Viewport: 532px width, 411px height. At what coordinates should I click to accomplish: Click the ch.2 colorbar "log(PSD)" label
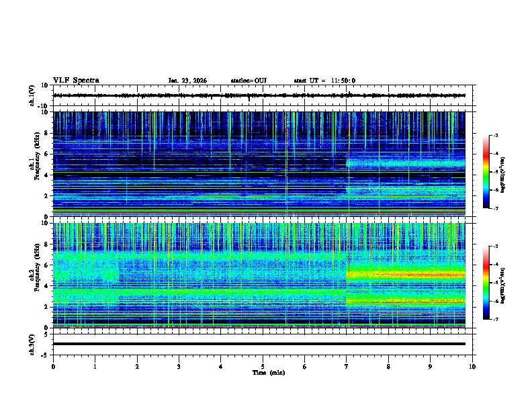(x=503, y=286)
